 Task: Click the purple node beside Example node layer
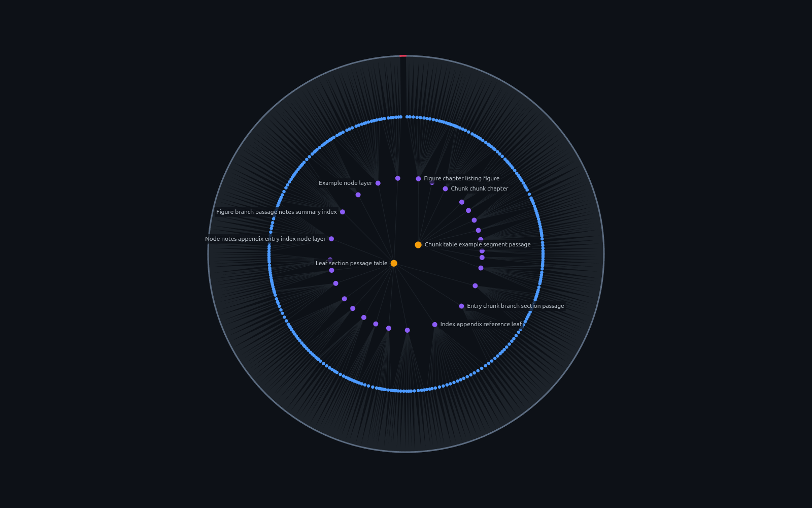pos(378,183)
